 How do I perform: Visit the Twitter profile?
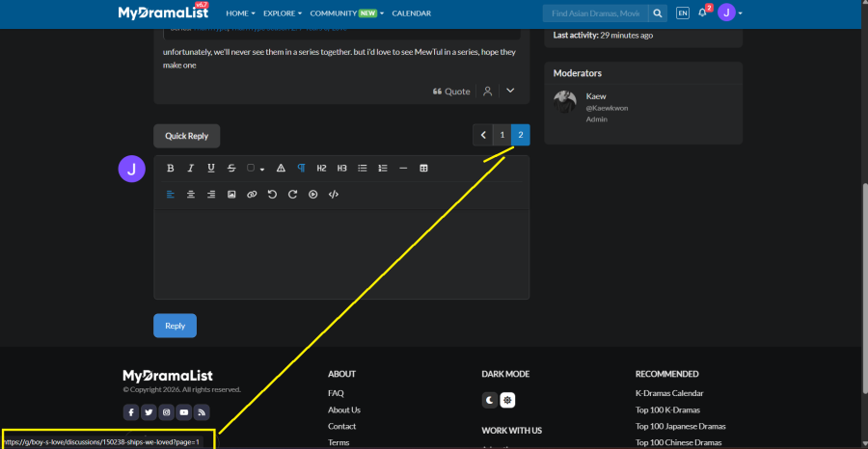tap(149, 412)
